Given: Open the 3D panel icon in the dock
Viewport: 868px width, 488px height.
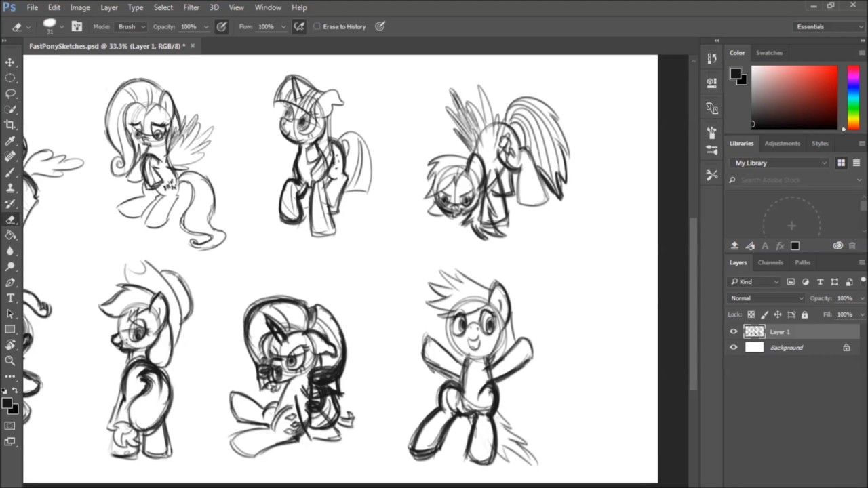Looking at the screenshot, I should coord(711,83).
